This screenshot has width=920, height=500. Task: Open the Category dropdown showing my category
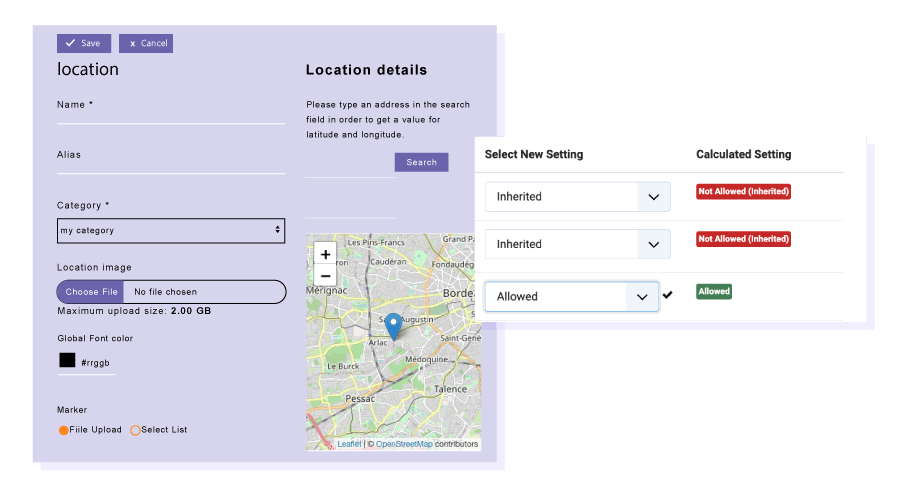pos(171,231)
